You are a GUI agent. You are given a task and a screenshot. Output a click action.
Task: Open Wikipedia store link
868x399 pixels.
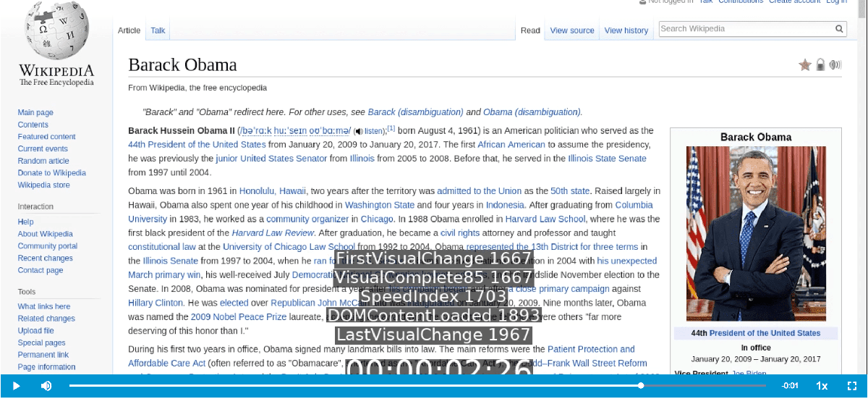click(x=44, y=185)
